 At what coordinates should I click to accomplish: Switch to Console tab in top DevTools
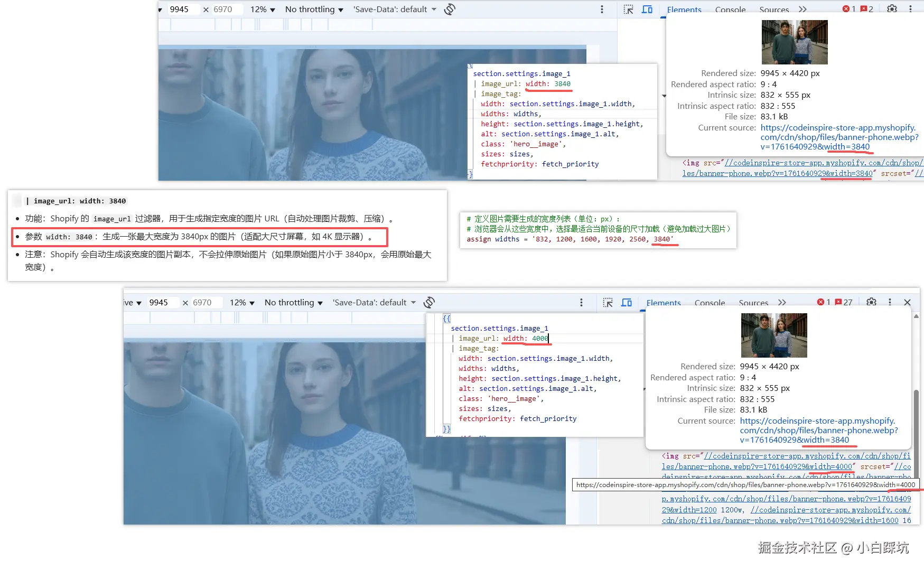pyautogui.click(x=730, y=10)
